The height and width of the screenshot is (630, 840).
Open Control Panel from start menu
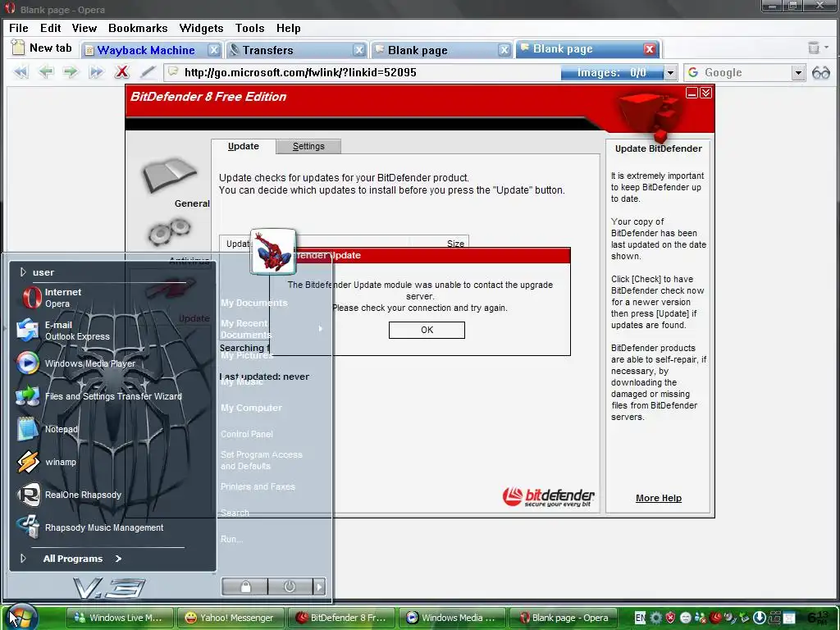(246, 434)
